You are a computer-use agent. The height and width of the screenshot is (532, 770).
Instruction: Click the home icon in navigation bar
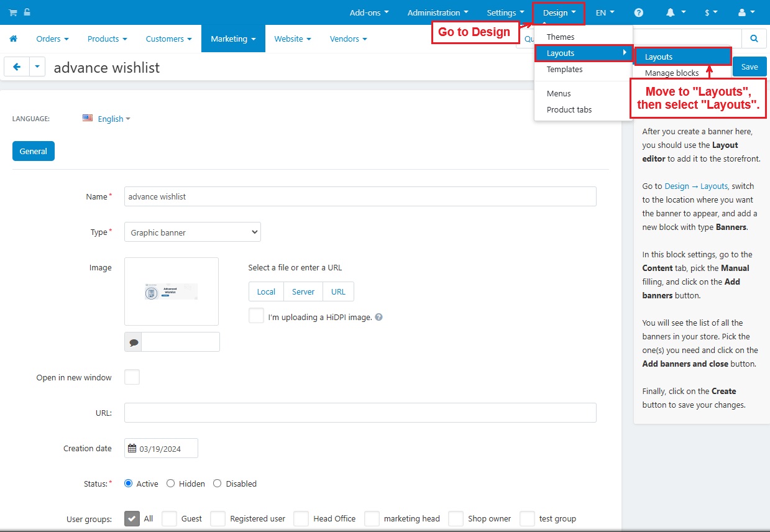coord(13,39)
